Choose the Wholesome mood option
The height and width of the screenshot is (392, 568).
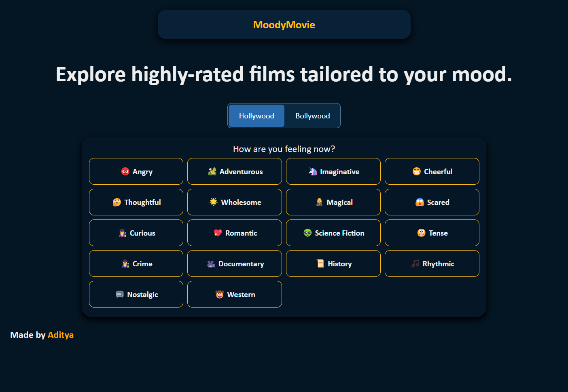(235, 202)
